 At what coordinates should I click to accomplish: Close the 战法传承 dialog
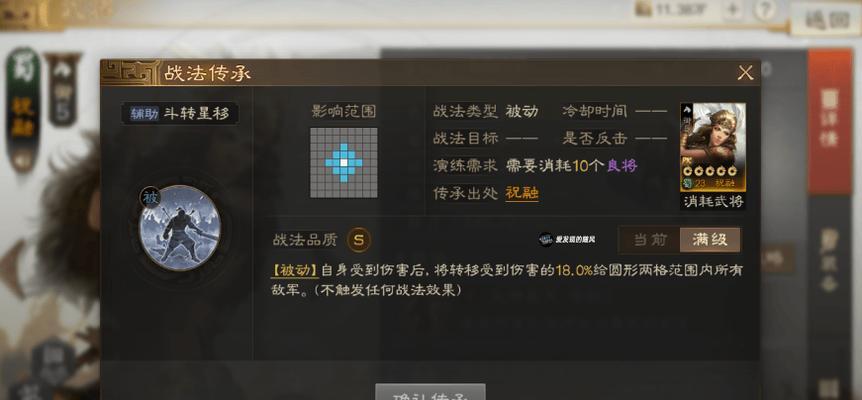tap(745, 73)
